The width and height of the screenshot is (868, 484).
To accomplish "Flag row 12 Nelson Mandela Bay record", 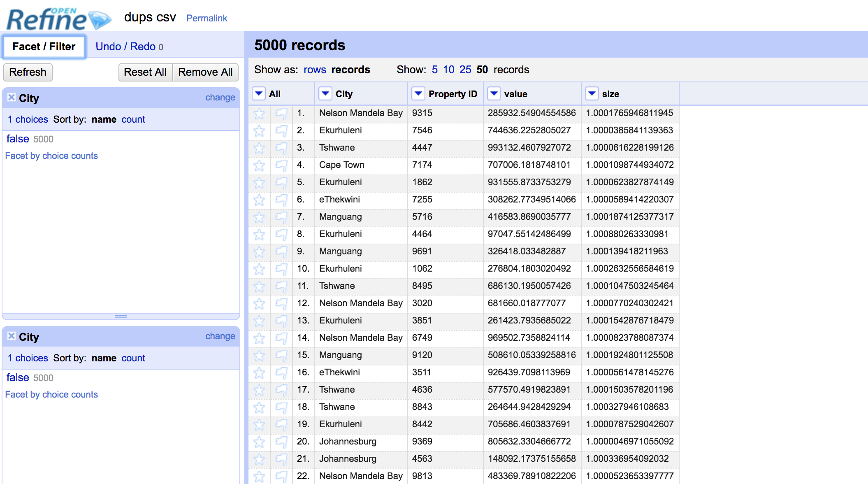I will [281, 304].
